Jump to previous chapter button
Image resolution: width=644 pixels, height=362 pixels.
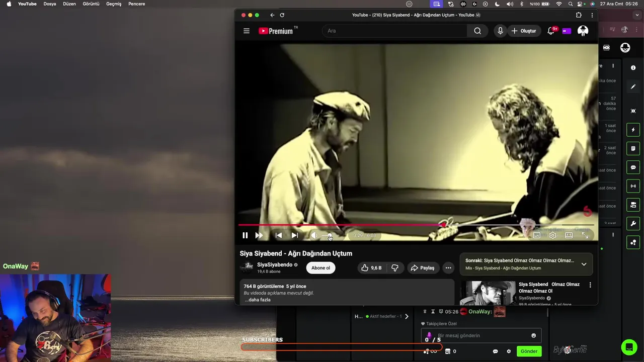[278, 235]
